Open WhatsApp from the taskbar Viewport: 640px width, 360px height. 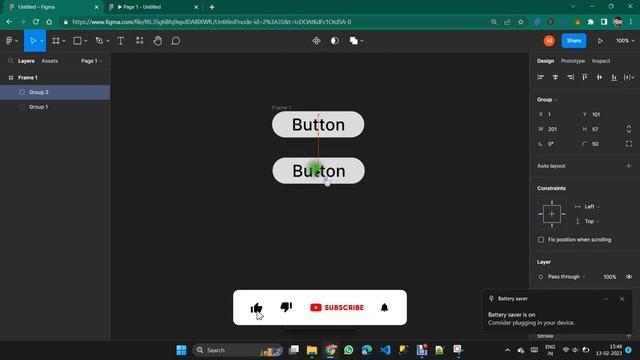[349, 350]
